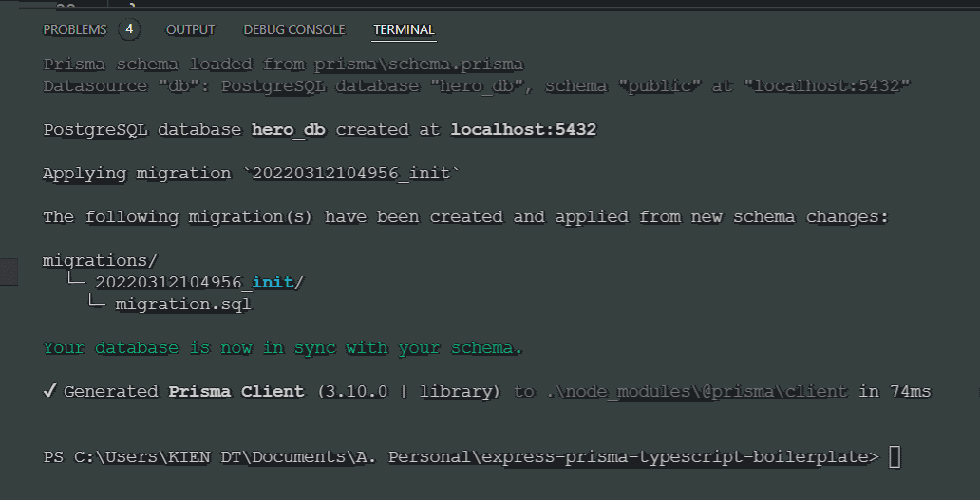
Task: Click the green database in sync message
Action: 282,348
